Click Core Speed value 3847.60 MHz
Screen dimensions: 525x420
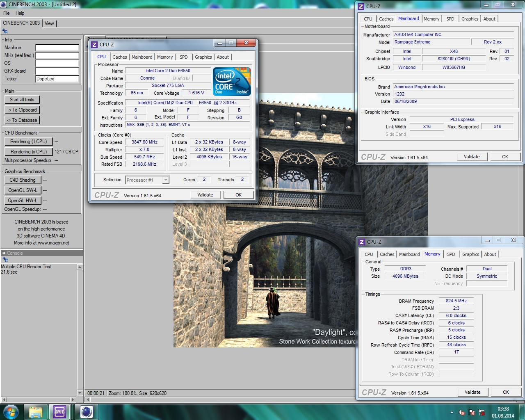coord(144,142)
